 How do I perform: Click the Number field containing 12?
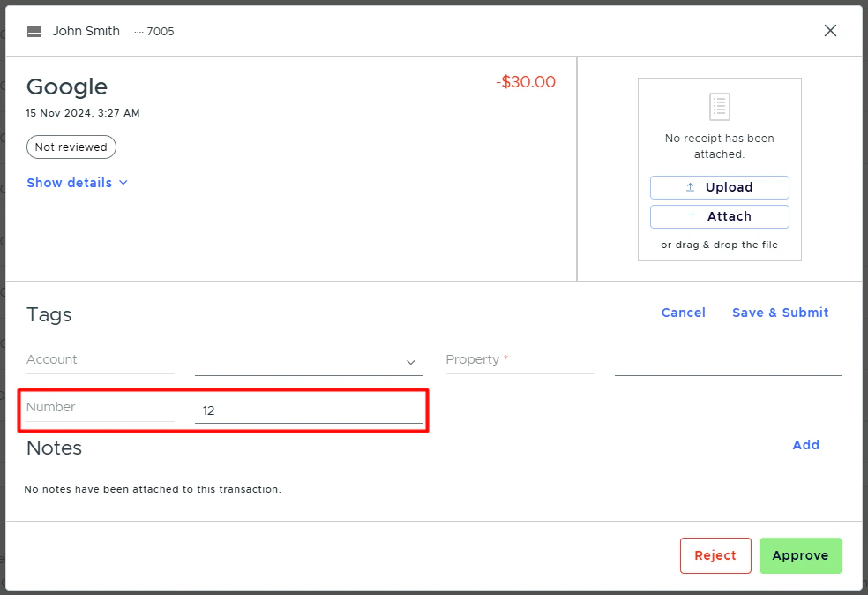point(309,410)
